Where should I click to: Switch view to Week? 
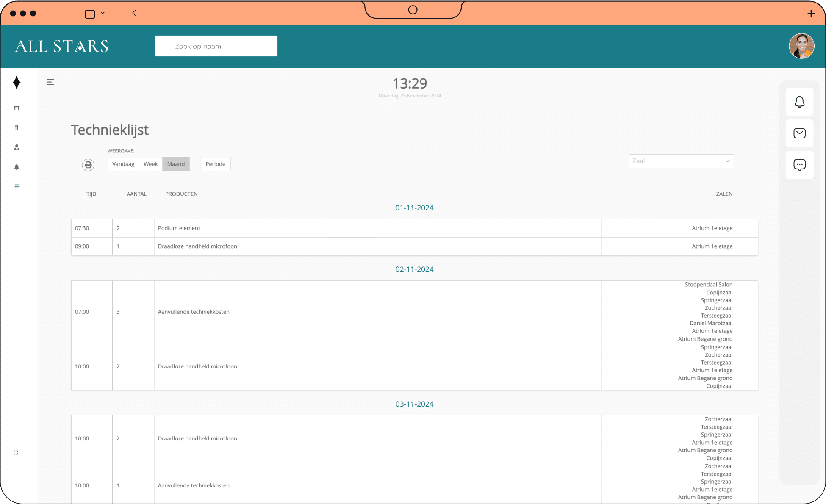(x=150, y=164)
